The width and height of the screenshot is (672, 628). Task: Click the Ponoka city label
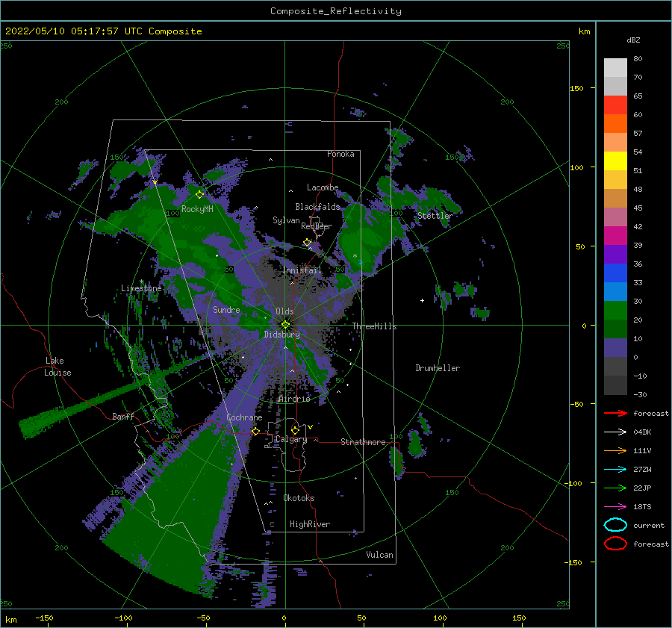(340, 154)
